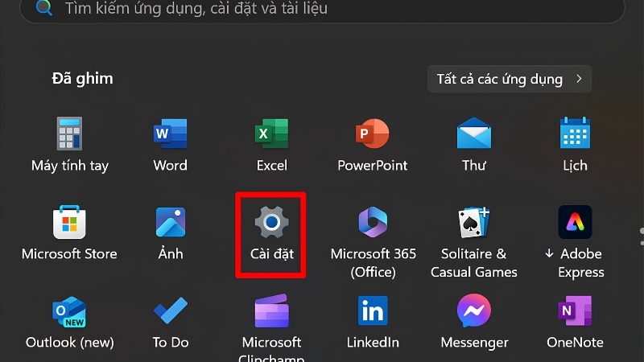The width and height of the screenshot is (644, 362).
Task: Launch Outlook (new)
Action: click(69, 323)
